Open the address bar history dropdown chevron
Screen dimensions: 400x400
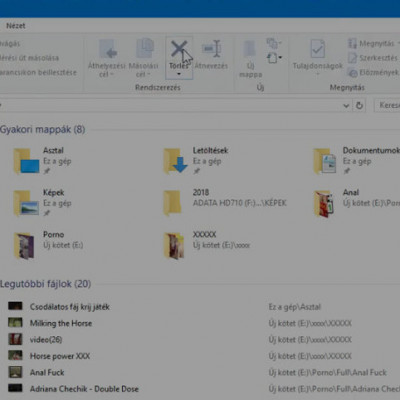pyautogui.click(x=346, y=106)
